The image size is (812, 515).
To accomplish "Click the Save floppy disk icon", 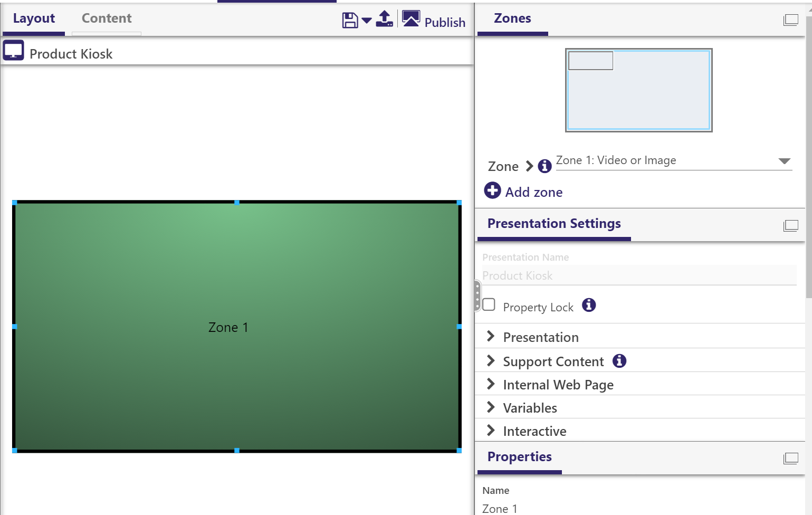I will [x=350, y=21].
